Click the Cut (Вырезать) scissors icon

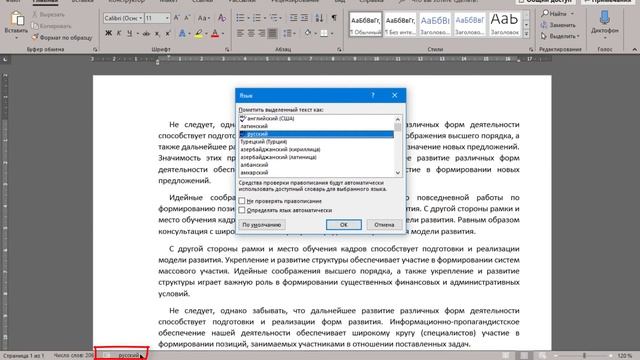point(35,15)
